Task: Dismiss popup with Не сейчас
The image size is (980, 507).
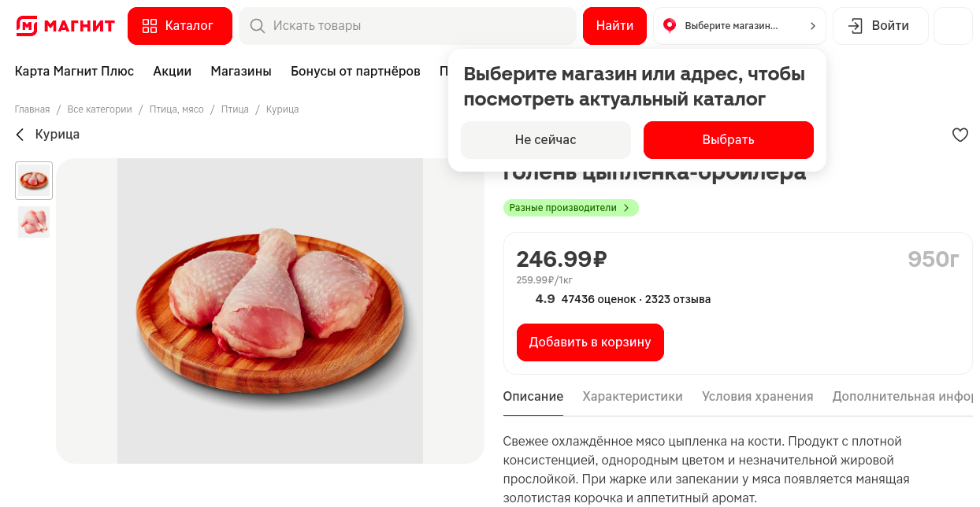Action: [545, 140]
